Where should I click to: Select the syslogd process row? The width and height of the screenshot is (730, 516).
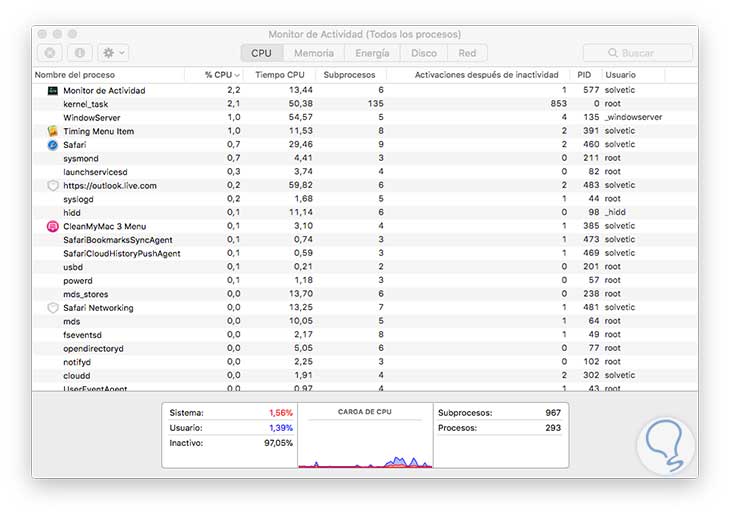(365, 199)
